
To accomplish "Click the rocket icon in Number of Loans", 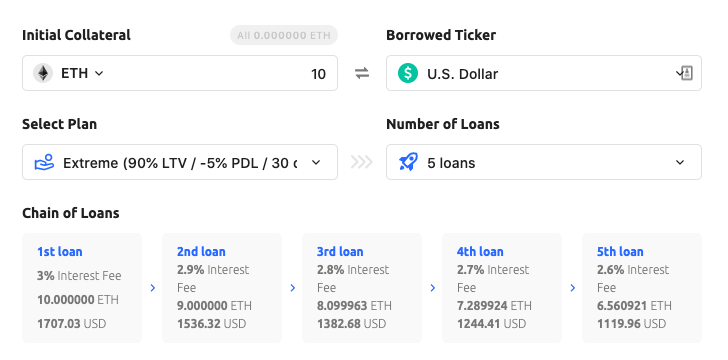I will [x=408, y=162].
